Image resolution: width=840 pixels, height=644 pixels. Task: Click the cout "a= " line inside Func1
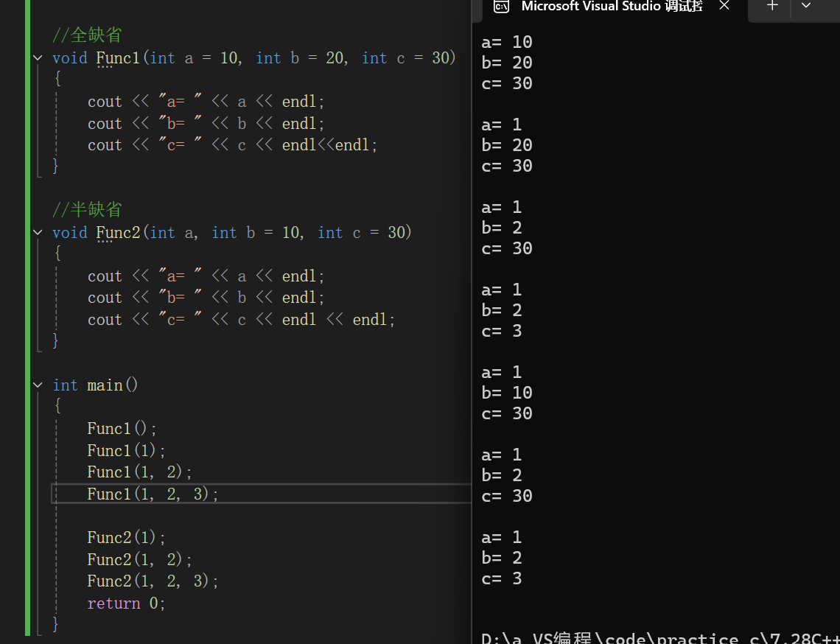(x=206, y=102)
